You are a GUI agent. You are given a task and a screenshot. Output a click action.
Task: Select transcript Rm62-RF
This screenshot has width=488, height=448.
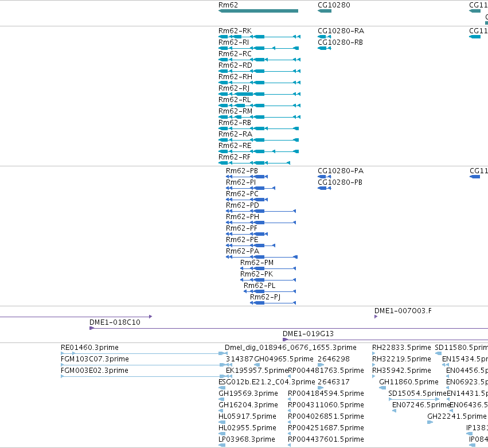coord(254,163)
